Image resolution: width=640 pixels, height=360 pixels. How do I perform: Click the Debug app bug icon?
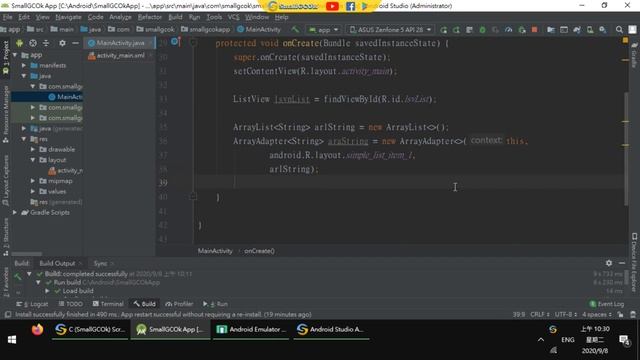482,30
